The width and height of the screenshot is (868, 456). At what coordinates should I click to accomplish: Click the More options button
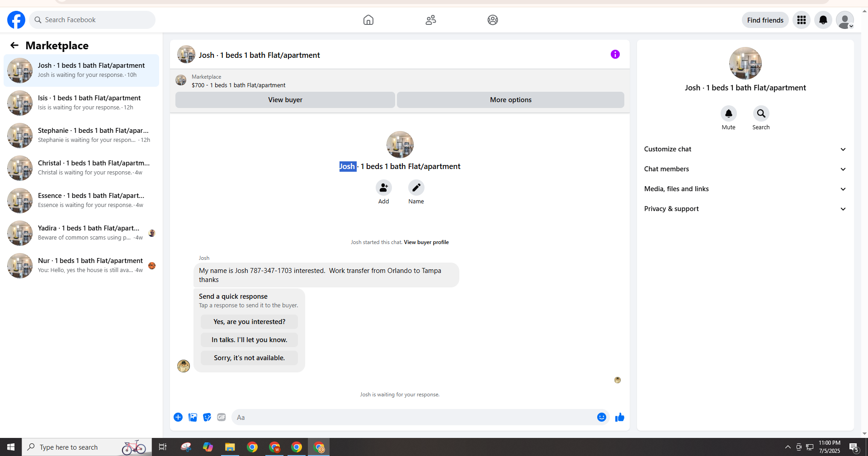(511, 100)
